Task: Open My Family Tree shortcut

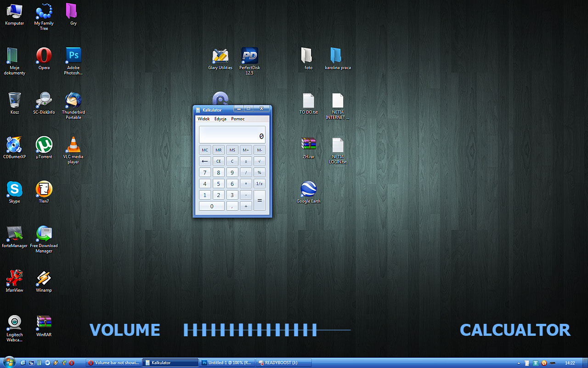Action: (44, 17)
